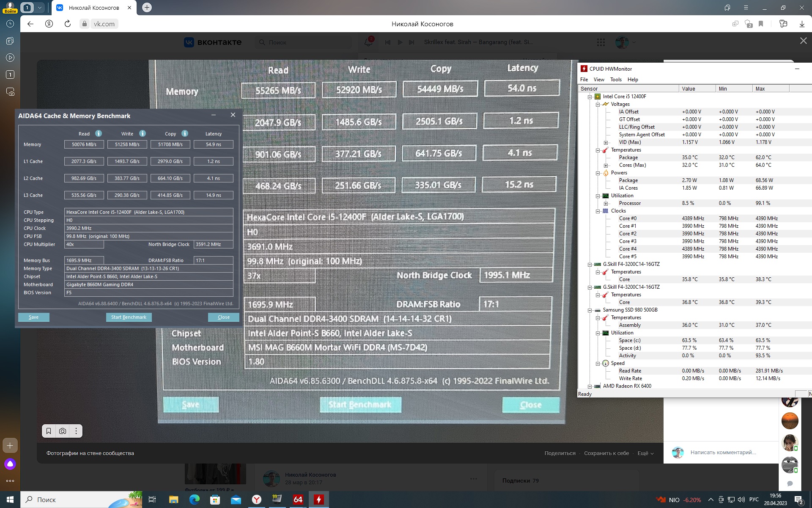The image size is (812, 508).
Task: Click the Write info icon in AIDA64
Action: pos(143,133)
